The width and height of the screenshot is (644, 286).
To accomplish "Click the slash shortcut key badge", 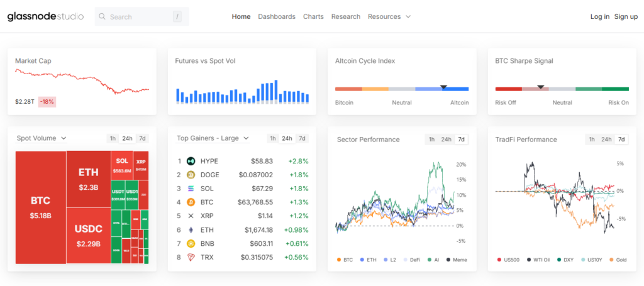I will (x=177, y=17).
